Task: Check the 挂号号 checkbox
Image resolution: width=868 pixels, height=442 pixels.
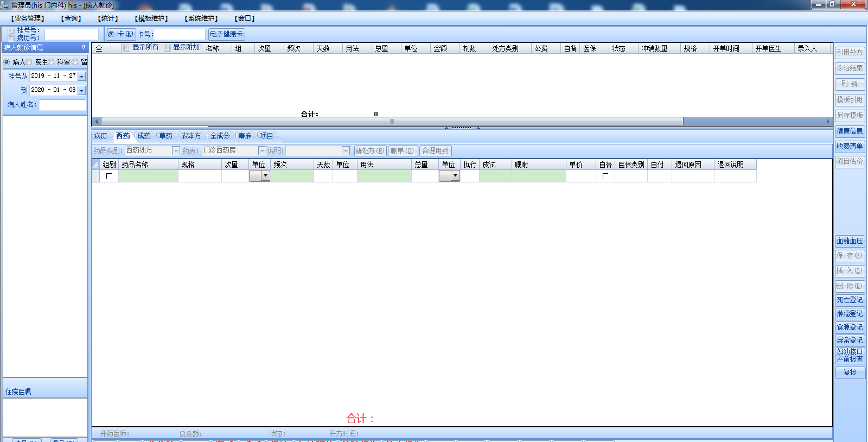Action: point(11,31)
